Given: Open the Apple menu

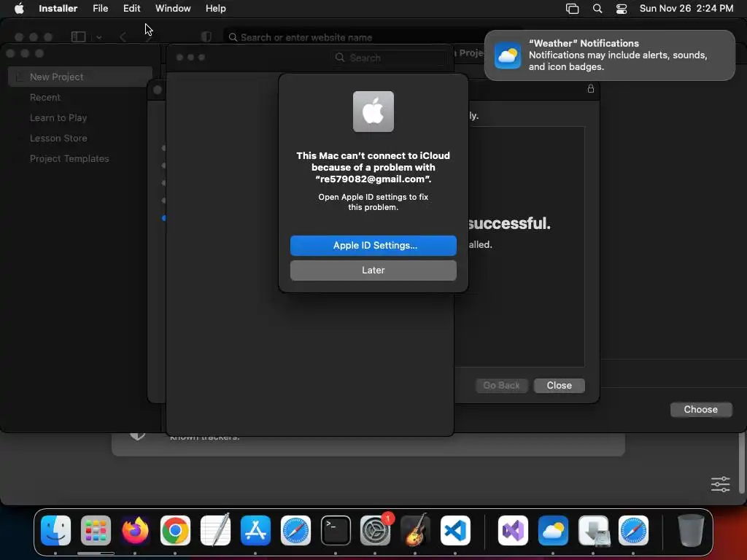Looking at the screenshot, I should click(19, 8).
